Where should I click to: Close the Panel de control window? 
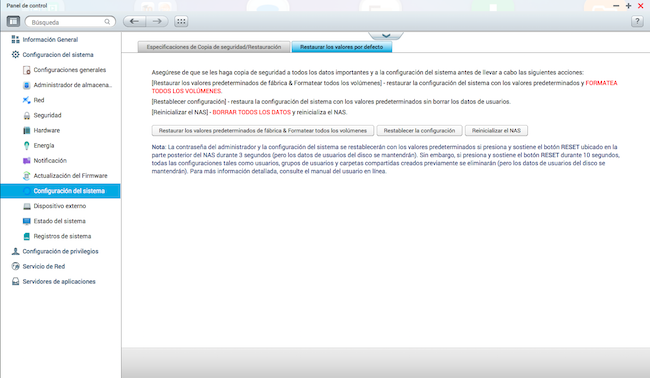click(640, 6)
